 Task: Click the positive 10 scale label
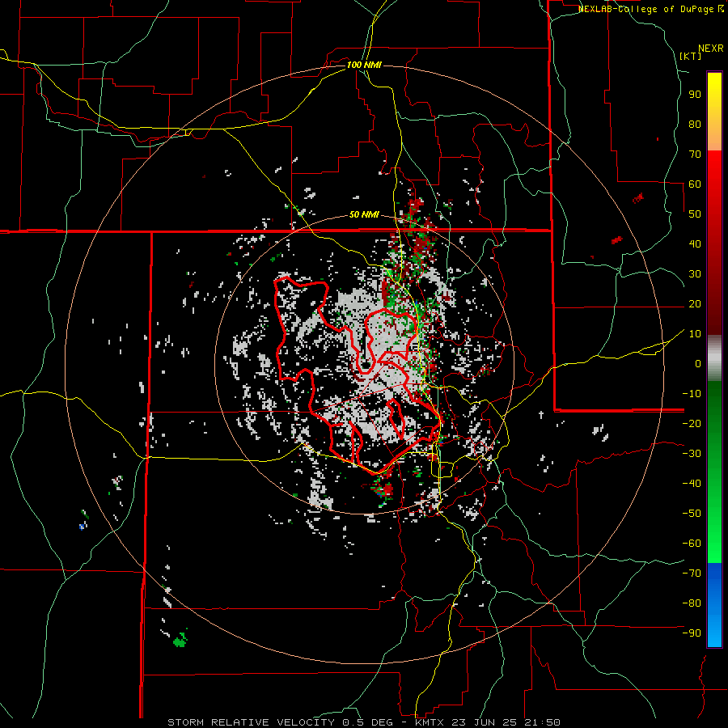point(695,334)
